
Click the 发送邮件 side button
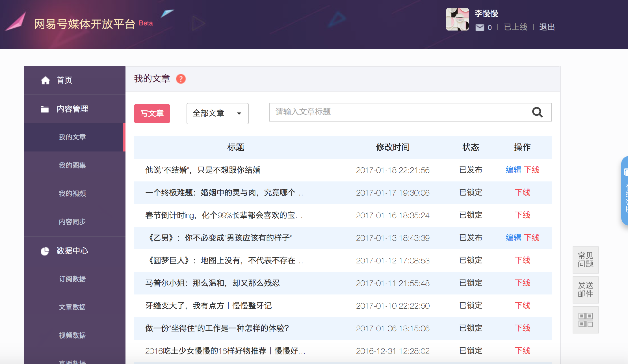[x=585, y=290]
